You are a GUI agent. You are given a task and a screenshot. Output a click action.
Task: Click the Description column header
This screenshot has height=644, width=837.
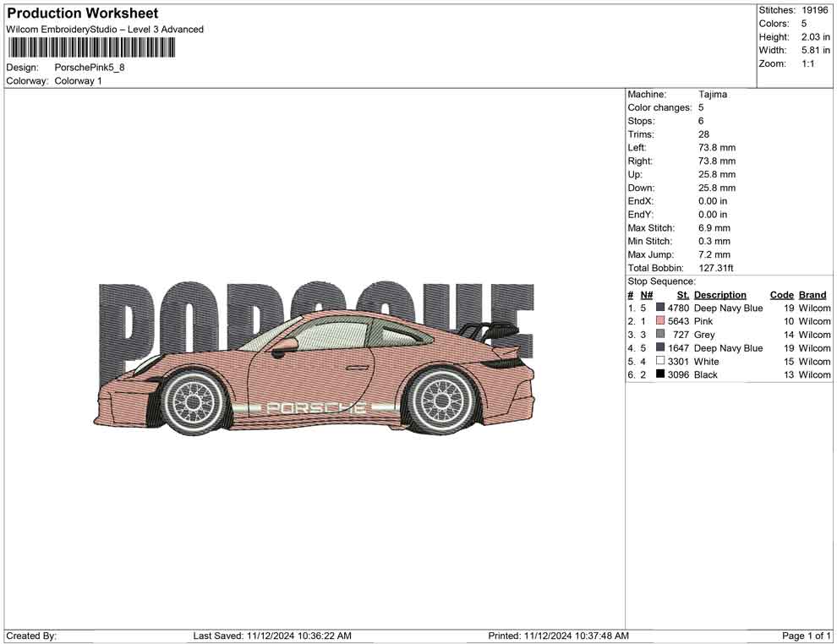tap(719, 294)
